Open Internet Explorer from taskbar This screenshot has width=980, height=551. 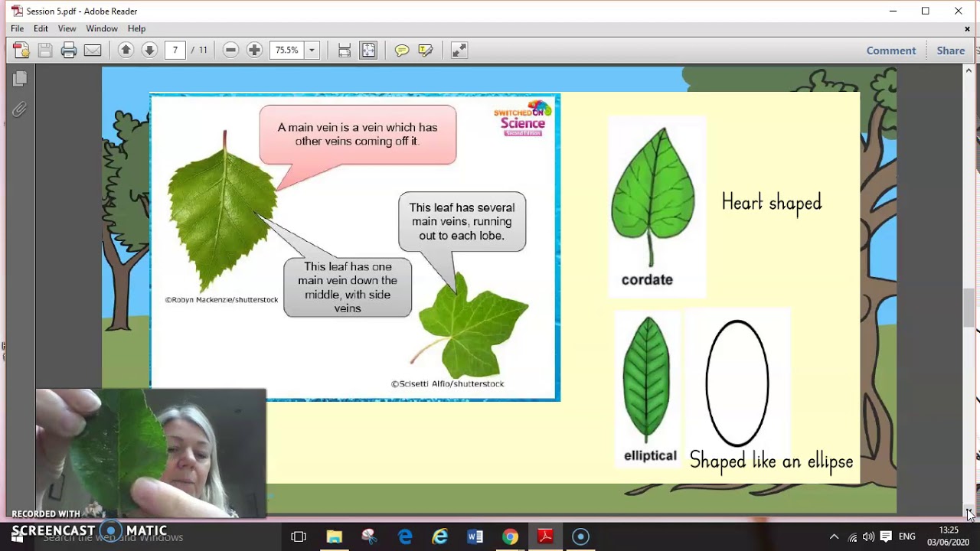[439, 536]
